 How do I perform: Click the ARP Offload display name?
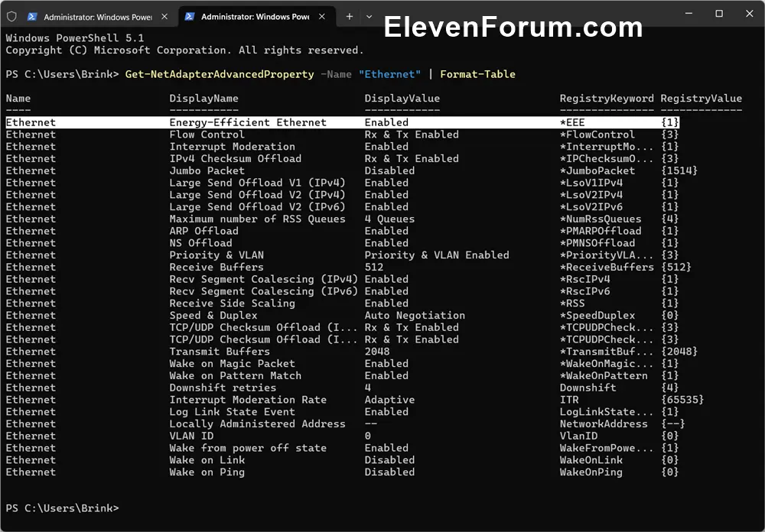204,231
